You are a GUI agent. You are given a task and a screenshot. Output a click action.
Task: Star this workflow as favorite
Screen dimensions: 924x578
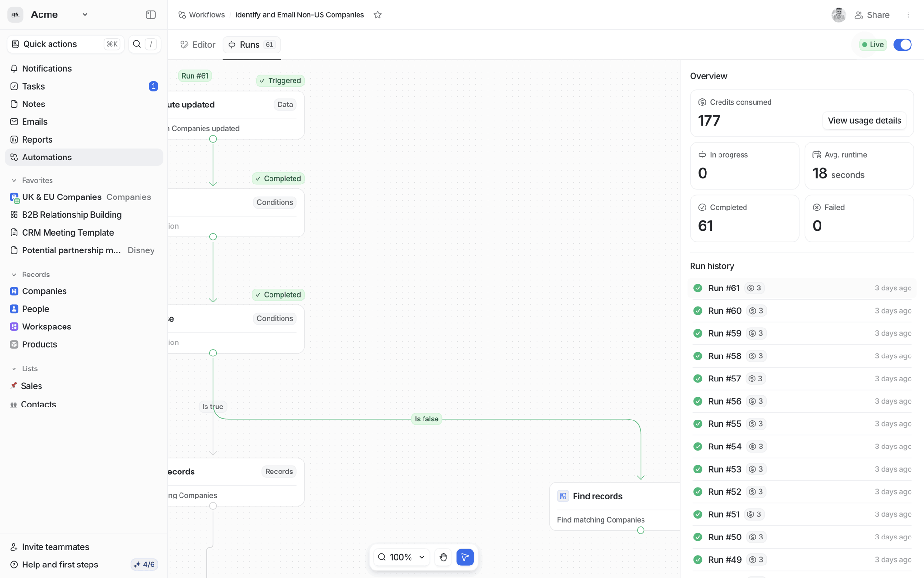(378, 15)
